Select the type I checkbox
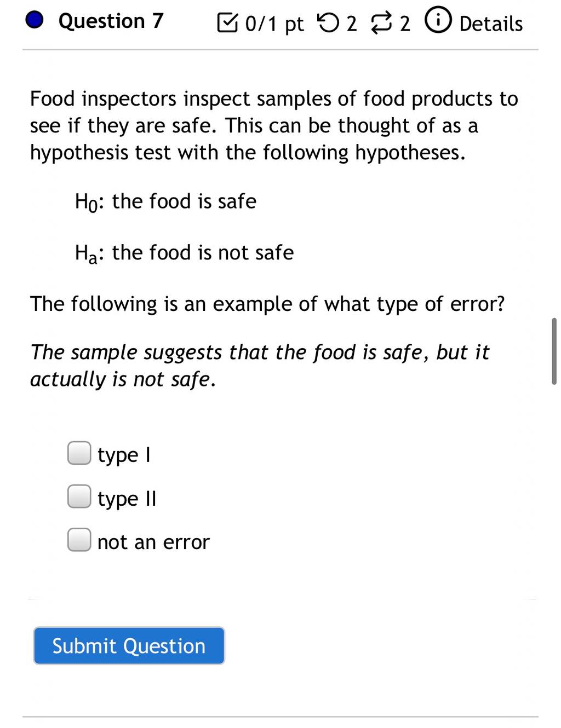The width and height of the screenshot is (561, 728). point(79,453)
